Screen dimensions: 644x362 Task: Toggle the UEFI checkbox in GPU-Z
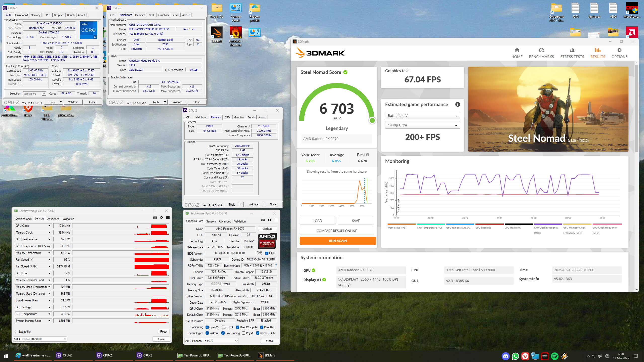click(x=267, y=253)
